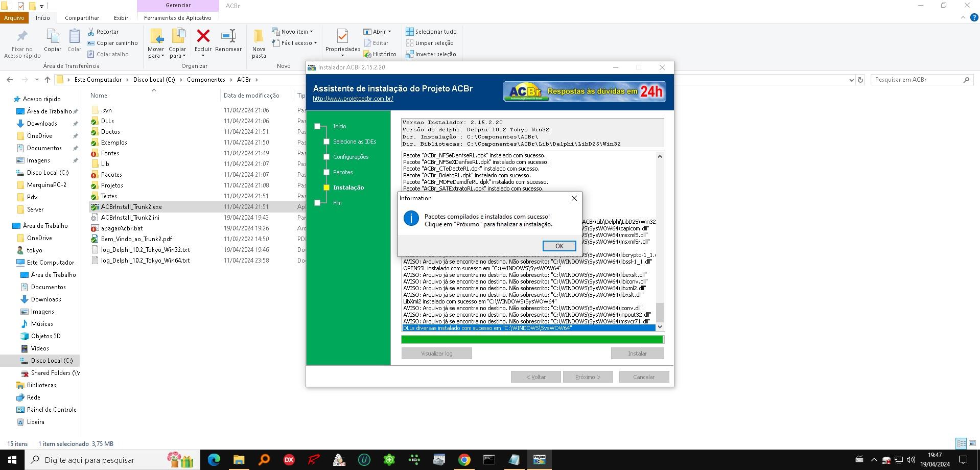This screenshot has width=980, height=470.
Task: Open Google Chrome from the taskbar
Action: (464, 460)
